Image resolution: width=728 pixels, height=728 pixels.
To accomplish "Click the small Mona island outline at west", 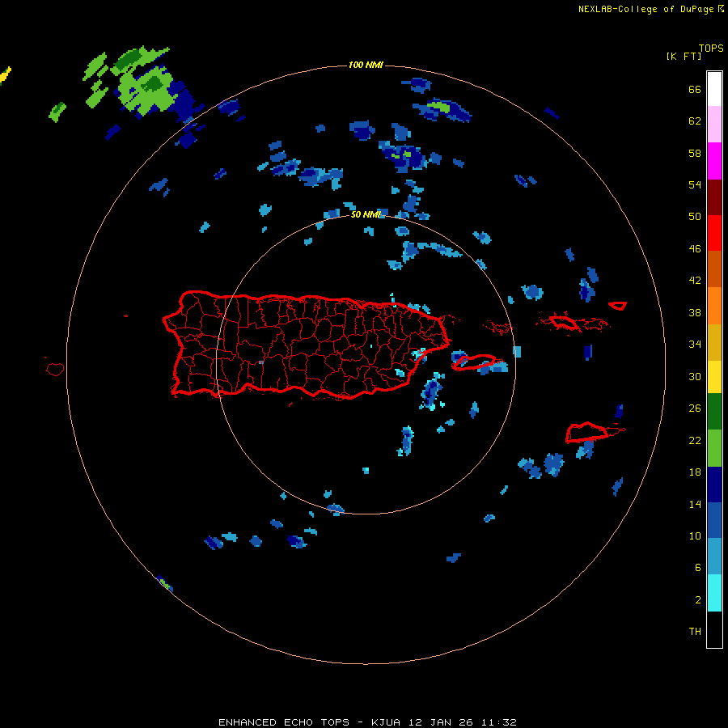I will click(x=55, y=369).
